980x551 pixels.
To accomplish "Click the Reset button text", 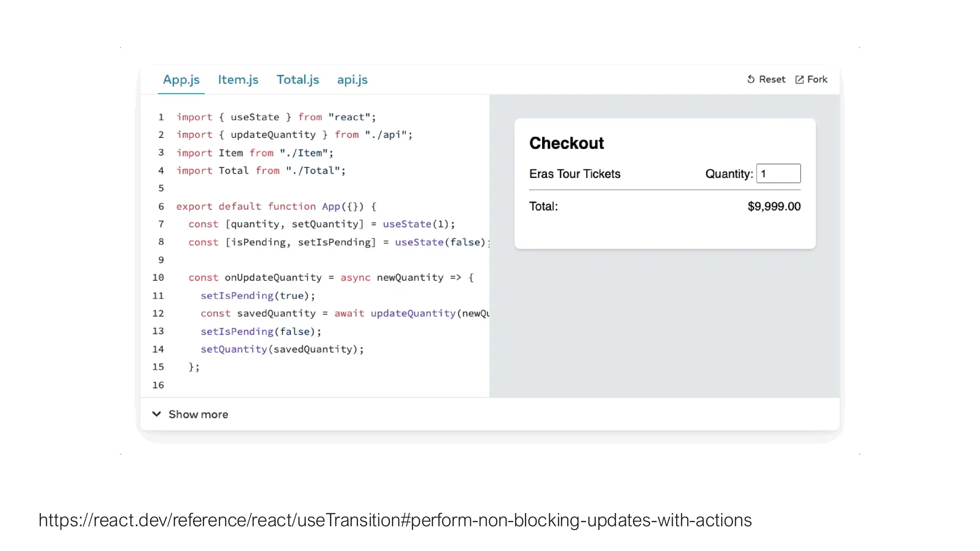I will 772,79.
